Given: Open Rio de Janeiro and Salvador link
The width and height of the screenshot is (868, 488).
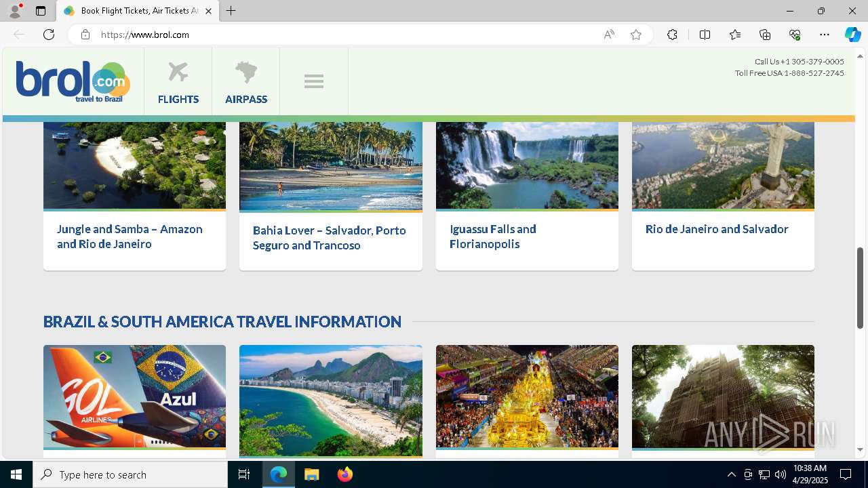Looking at the screenshot, I should (x=717, y=229).
